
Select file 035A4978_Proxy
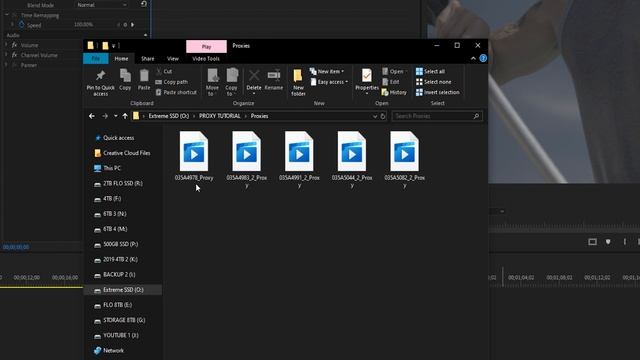tap(194, 156)
